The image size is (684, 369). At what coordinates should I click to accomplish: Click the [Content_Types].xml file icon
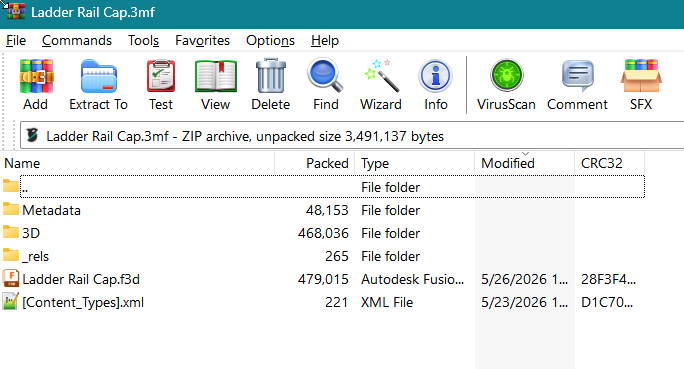click(11, 301)
